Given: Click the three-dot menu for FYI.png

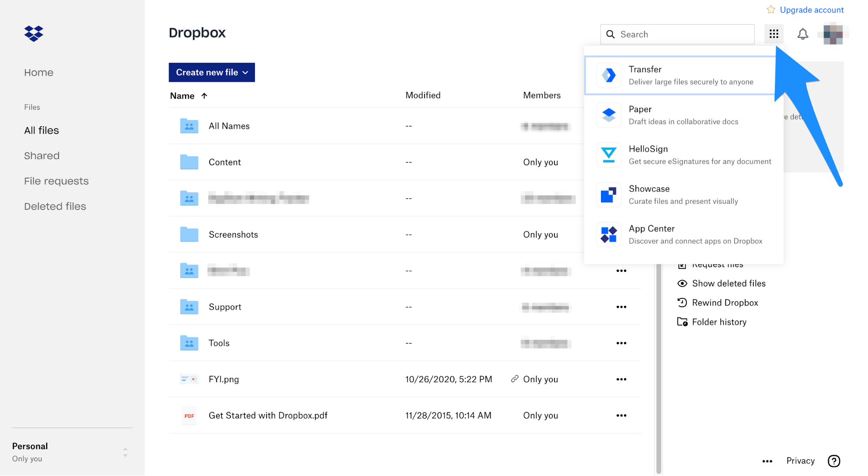Looking at the screenshot, I should (621, 379).
